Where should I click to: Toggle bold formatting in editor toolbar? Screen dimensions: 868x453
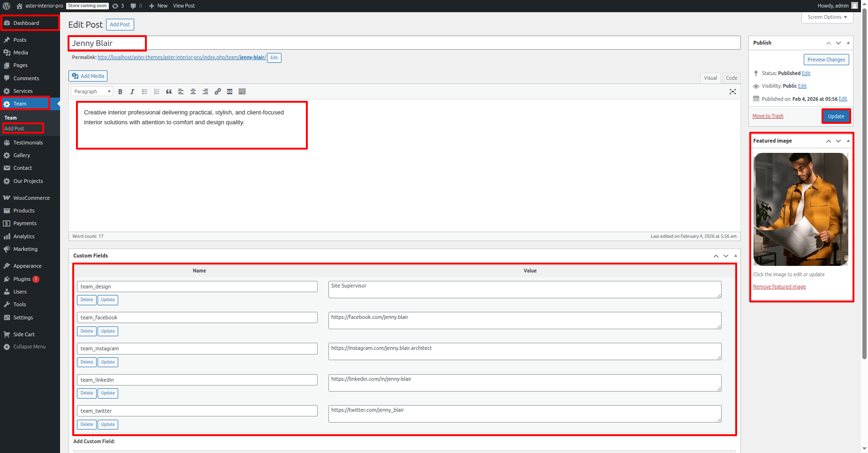pos(120,92)
